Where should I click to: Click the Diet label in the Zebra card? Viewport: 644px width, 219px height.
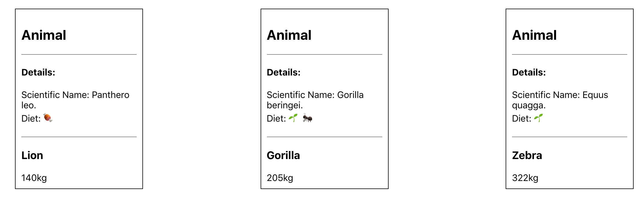[521, 118]
